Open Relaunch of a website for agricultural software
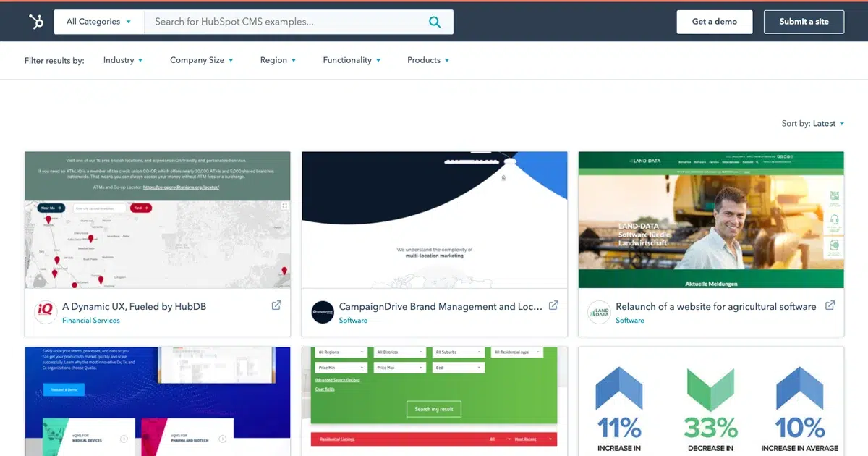Image resolution: width=868 pixels, height=456 pixels. (716, 307)
